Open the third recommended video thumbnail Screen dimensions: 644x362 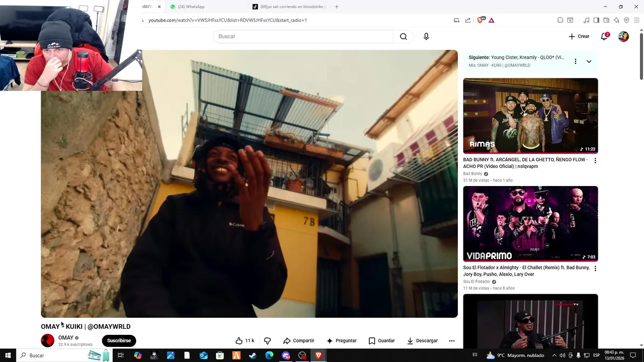[530, 321]
